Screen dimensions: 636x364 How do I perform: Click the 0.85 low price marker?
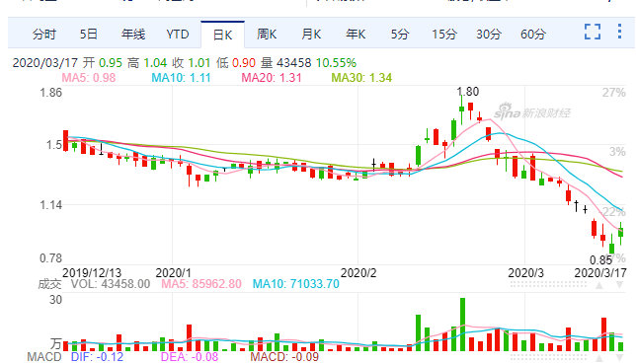click(600, 259)
